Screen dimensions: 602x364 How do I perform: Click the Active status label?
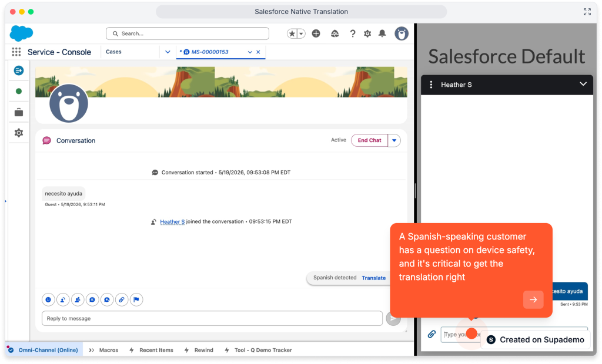[339, 140]
